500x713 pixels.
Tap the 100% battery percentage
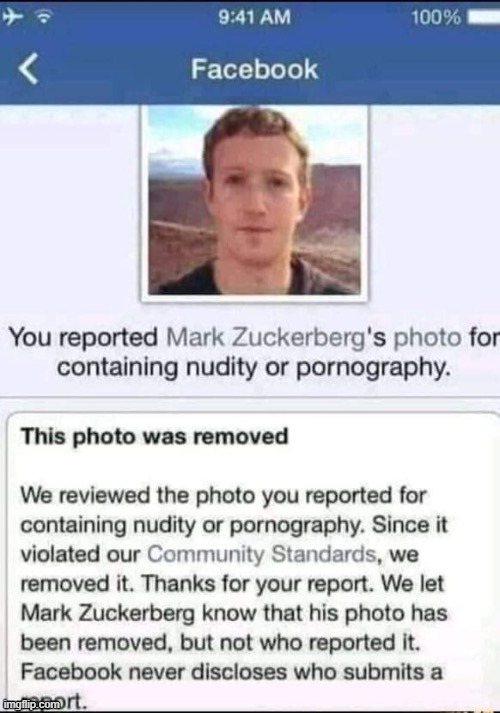(436, 18)
